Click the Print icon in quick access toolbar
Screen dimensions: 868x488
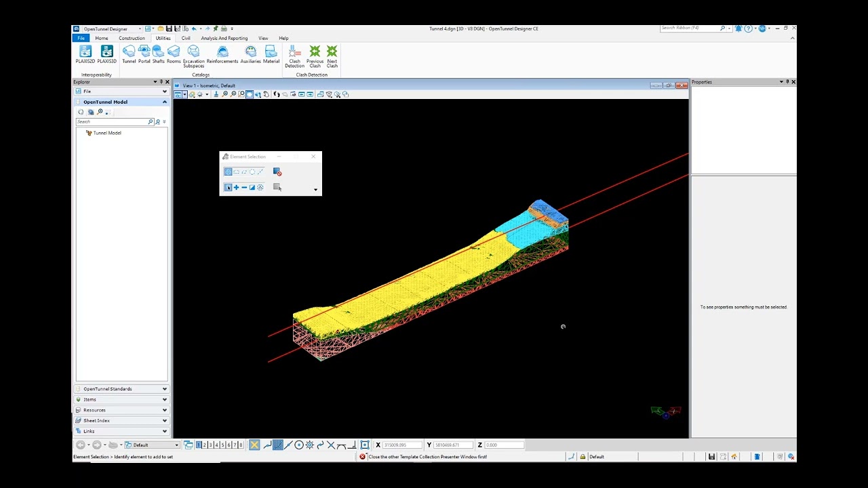tap(224, 28)
